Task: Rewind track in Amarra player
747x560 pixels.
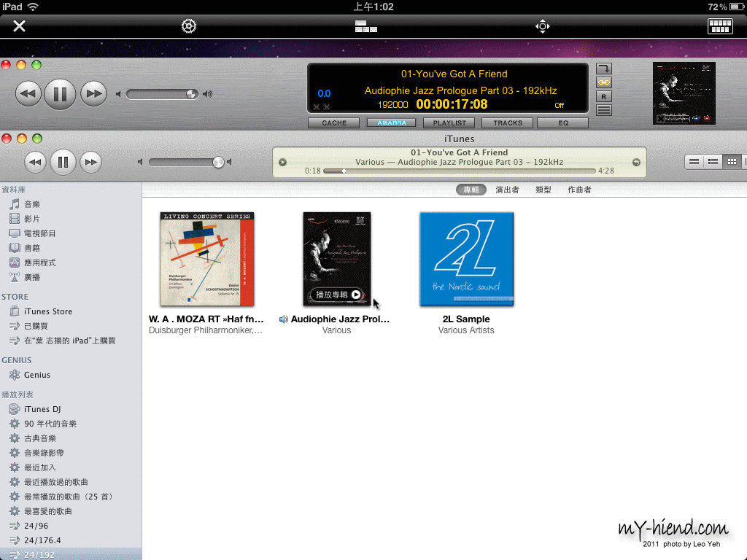Action: pos(28,94)
